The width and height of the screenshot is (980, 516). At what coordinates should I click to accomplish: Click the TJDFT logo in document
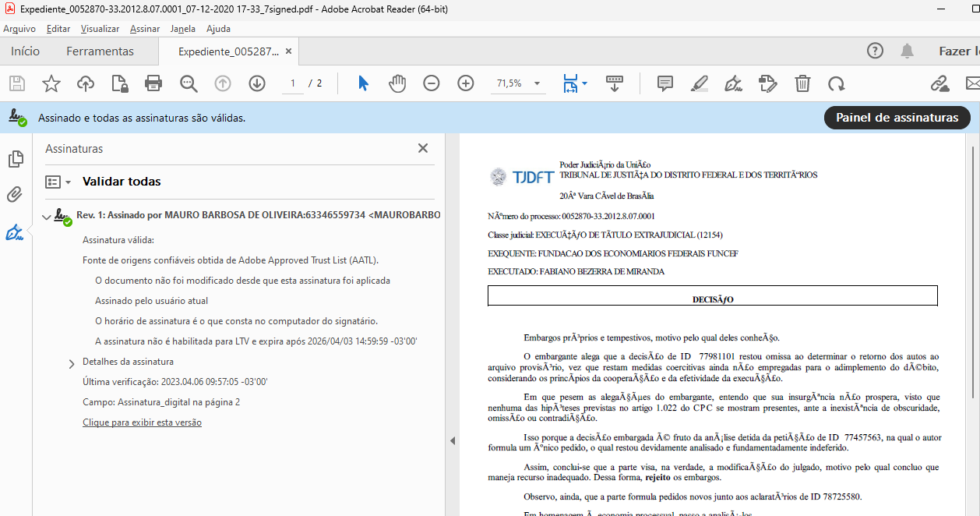click(x=522, y=177)
